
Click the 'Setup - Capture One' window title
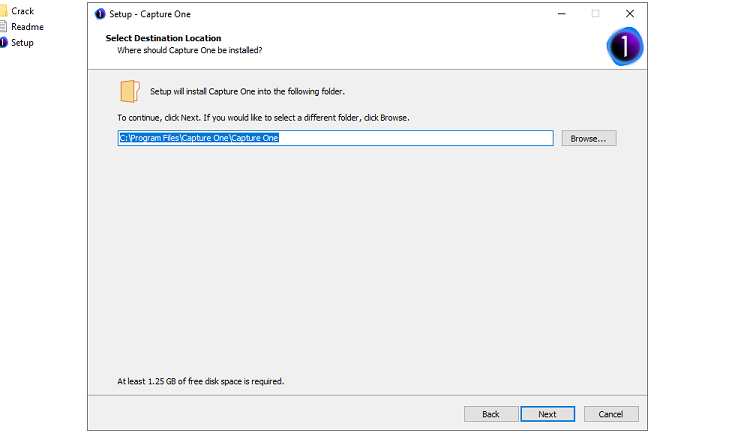150,14
